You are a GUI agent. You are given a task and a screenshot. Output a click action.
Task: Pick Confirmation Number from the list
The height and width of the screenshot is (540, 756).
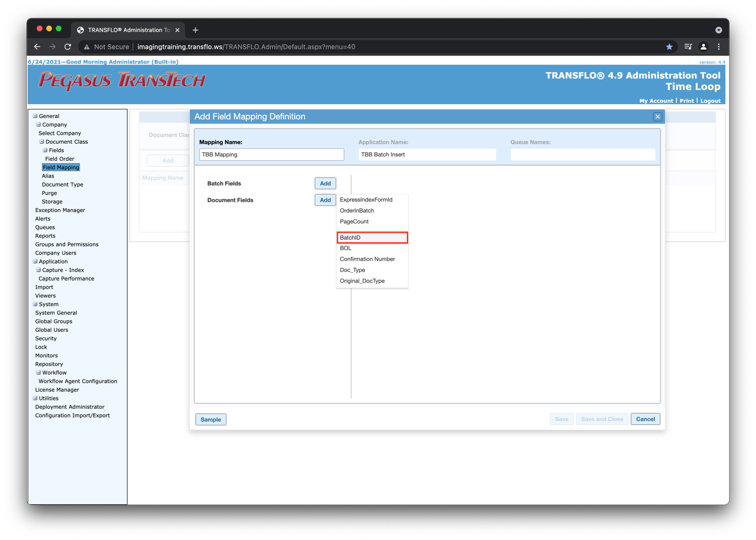(372, 259)
